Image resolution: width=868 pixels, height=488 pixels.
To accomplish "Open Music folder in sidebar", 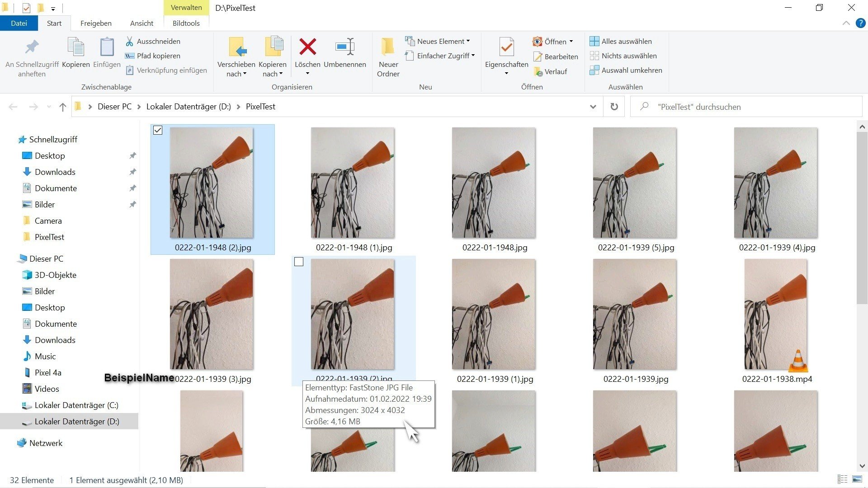I will pyautogui.click(x=45, y=356).
